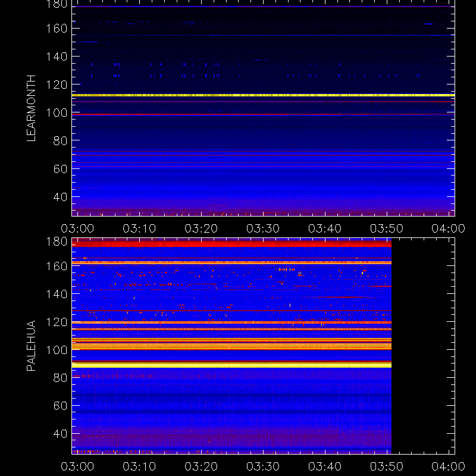Click the bright yellow band near 88 in Palehua
The image size is (476, 476).
(x=231, y=365)
